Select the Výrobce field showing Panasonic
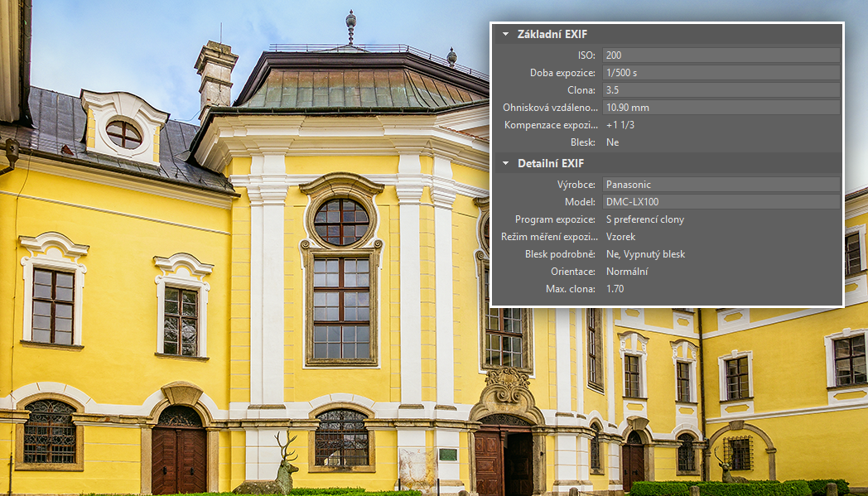868x496 pixels. [x=721, y=185]
